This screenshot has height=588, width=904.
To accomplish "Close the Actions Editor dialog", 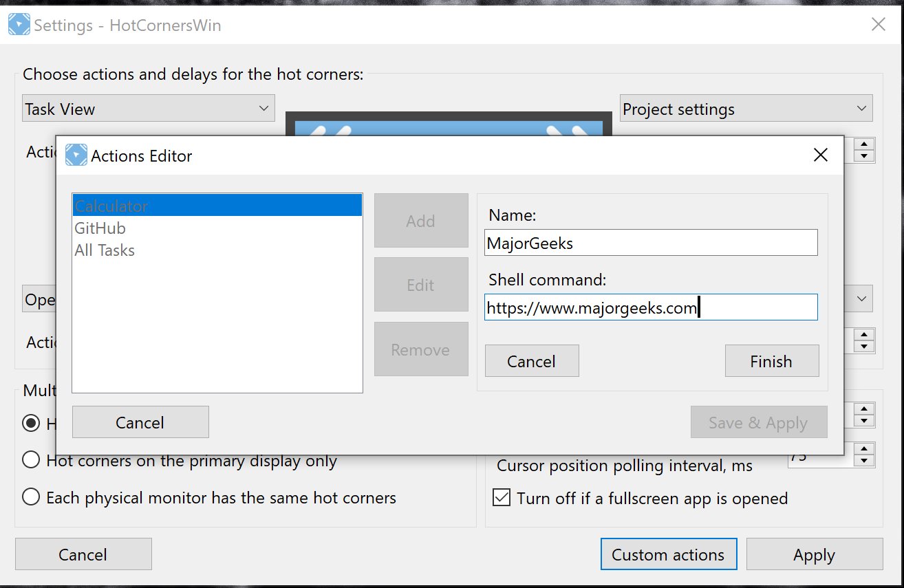I will (x=820, y=155).
